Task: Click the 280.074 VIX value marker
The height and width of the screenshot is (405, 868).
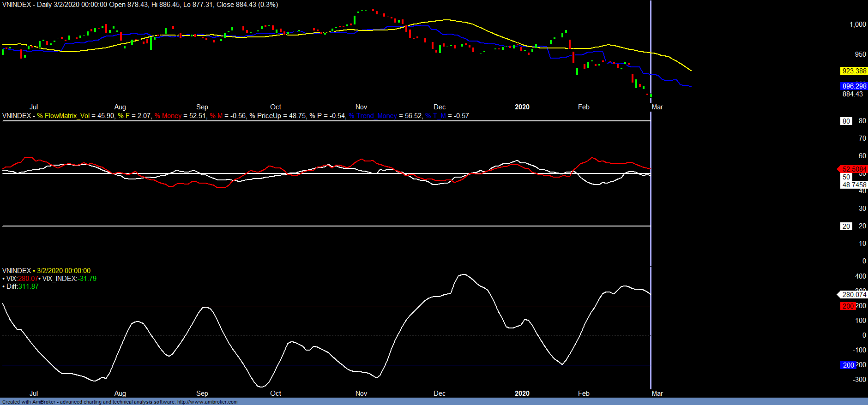Action: point(854,295)
